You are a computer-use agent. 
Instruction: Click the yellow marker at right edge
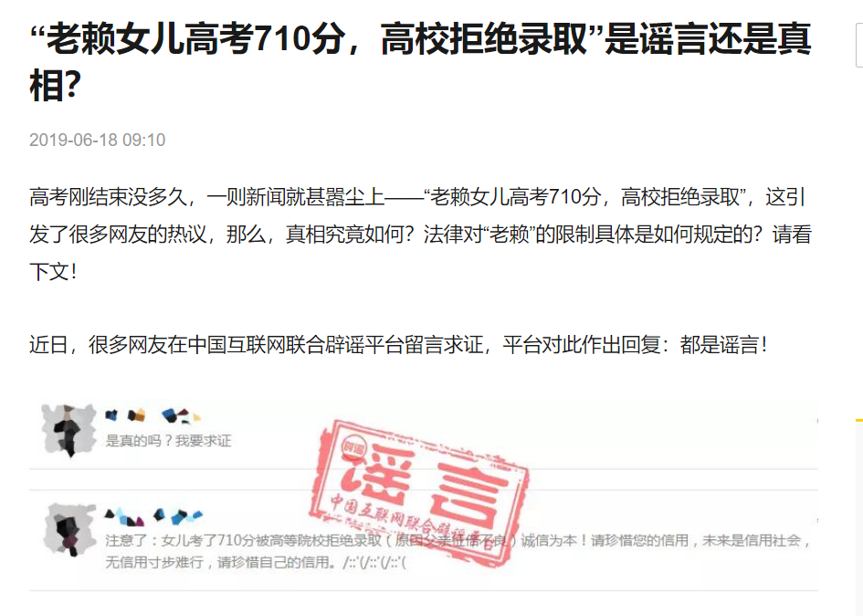coord(859,421)
